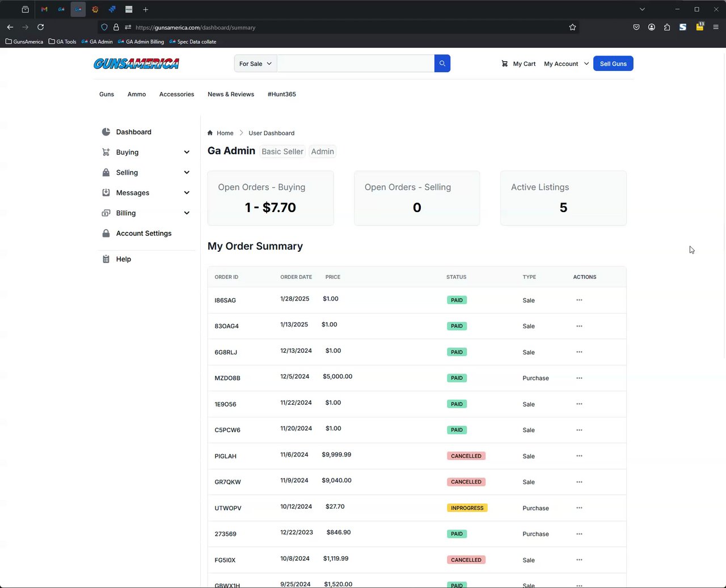Click the Open Orders - Buying card

271,198
